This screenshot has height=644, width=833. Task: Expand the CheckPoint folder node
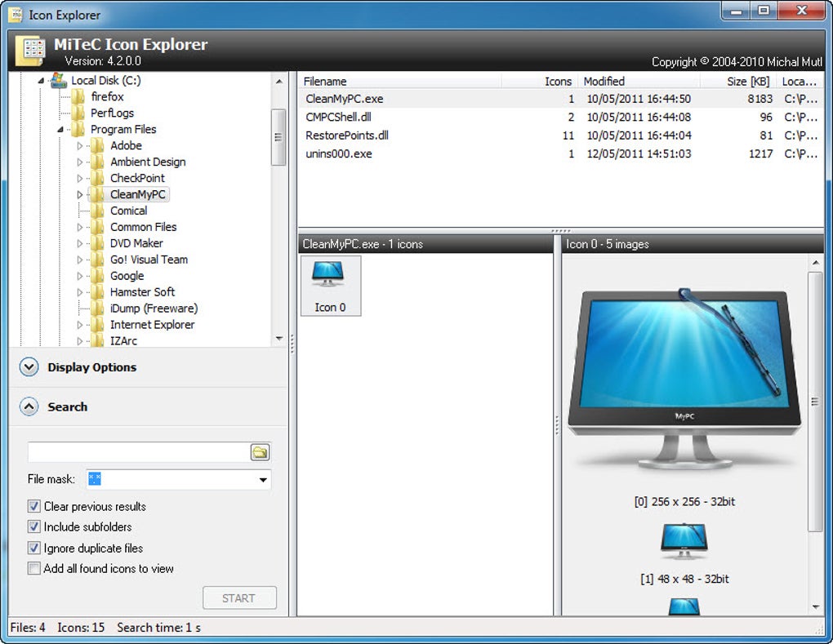point(80,179)
